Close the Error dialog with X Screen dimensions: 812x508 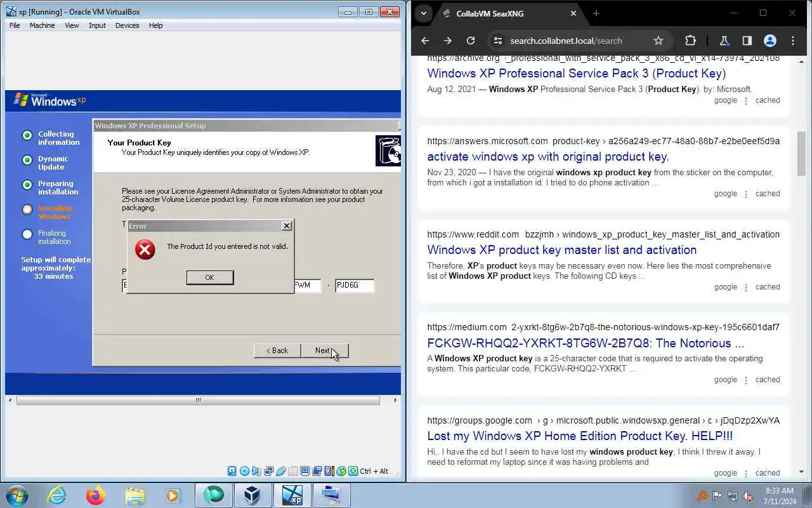(287, 225)
